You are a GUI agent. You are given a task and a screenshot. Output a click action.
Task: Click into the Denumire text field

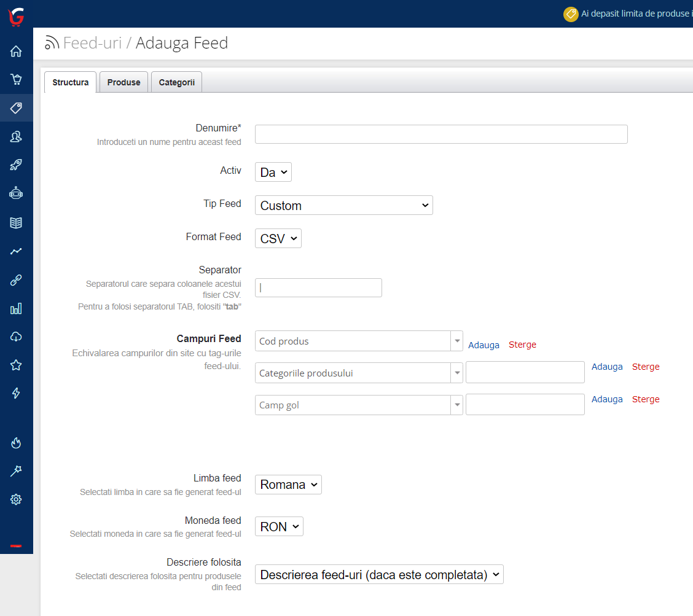(x=441, y=135)
